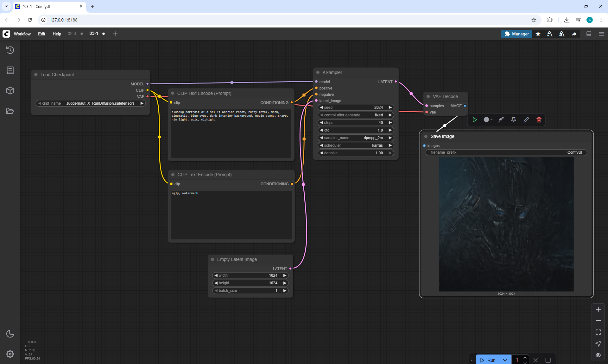Click the red delete node icon
This screenshot has height=364, width=608.
[x=539, y=120]
